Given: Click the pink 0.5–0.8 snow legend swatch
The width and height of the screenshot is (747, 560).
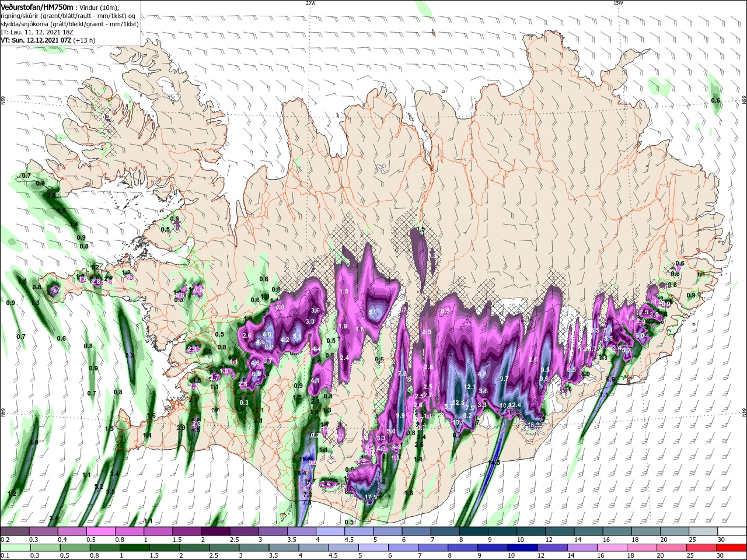Looking at the screenshot, I should tap(100, 531).
